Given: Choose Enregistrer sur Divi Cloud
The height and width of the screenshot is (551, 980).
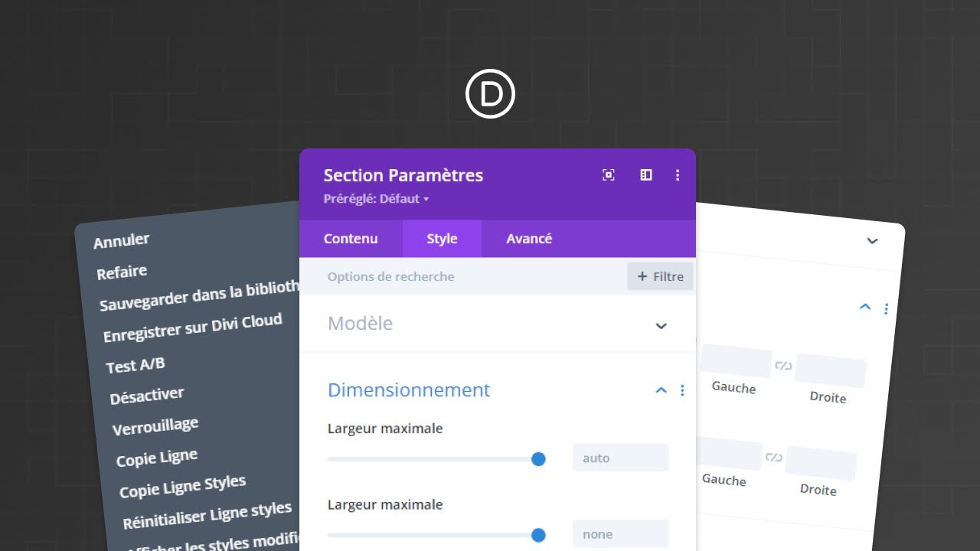Looking at the screenshot, I should pyautogui.click(x=192, y=329).
